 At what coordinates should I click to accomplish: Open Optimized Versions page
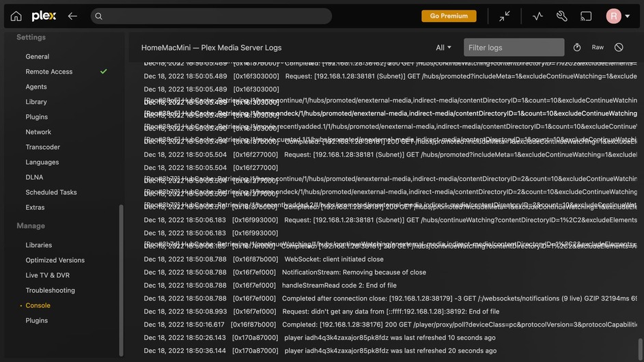coord(55,260)
